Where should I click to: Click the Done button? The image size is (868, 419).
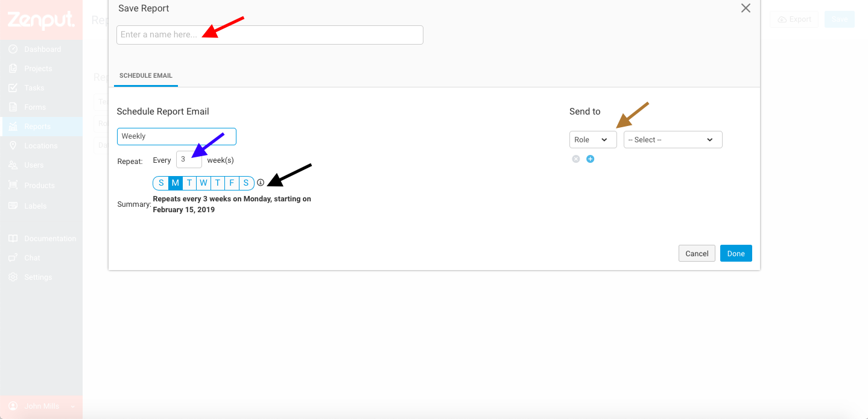pos(735,253)
